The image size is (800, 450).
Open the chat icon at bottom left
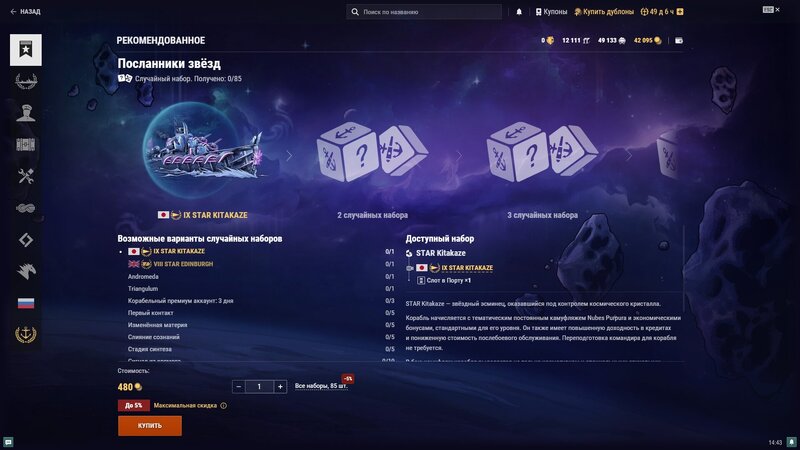click(8, 442)
